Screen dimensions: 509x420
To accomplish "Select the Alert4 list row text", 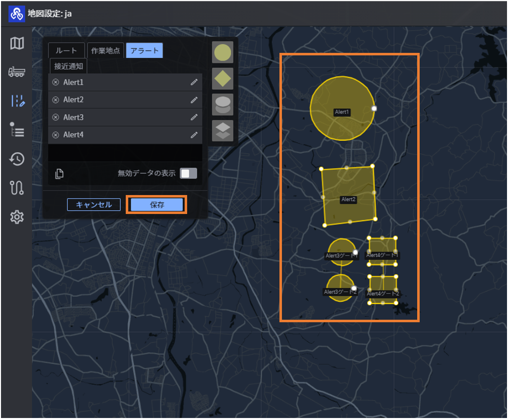I will [x=73, y=135].
